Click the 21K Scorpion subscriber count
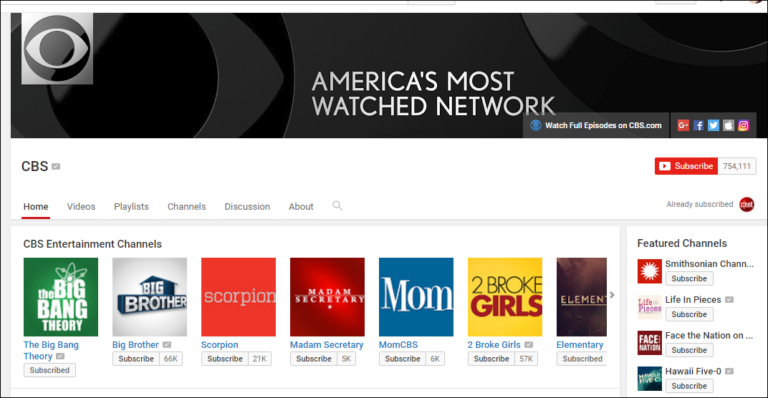This screenshot has width=768, height=398. coord(260,359)
